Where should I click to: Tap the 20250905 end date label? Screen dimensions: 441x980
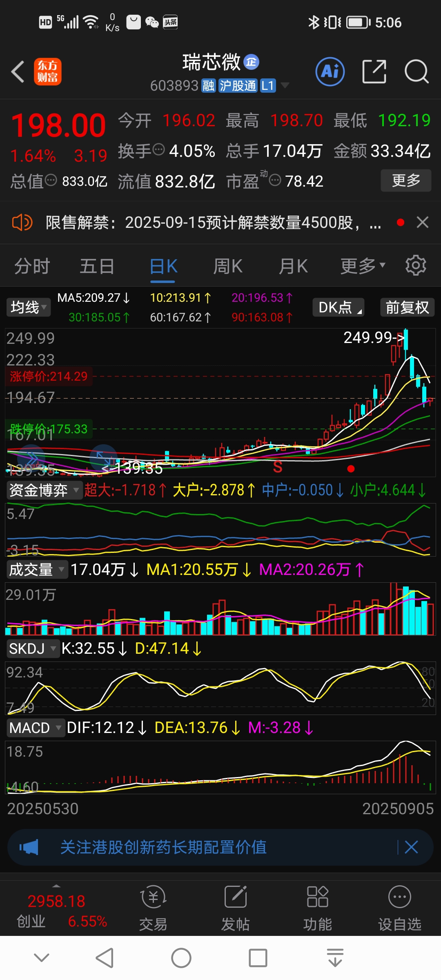click(398, 808)
